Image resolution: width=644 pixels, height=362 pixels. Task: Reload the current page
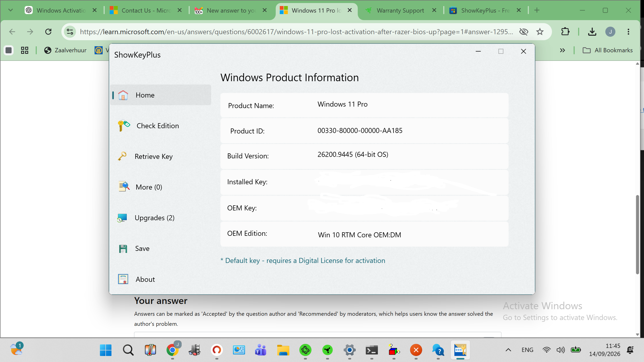(x=48, y=32)
